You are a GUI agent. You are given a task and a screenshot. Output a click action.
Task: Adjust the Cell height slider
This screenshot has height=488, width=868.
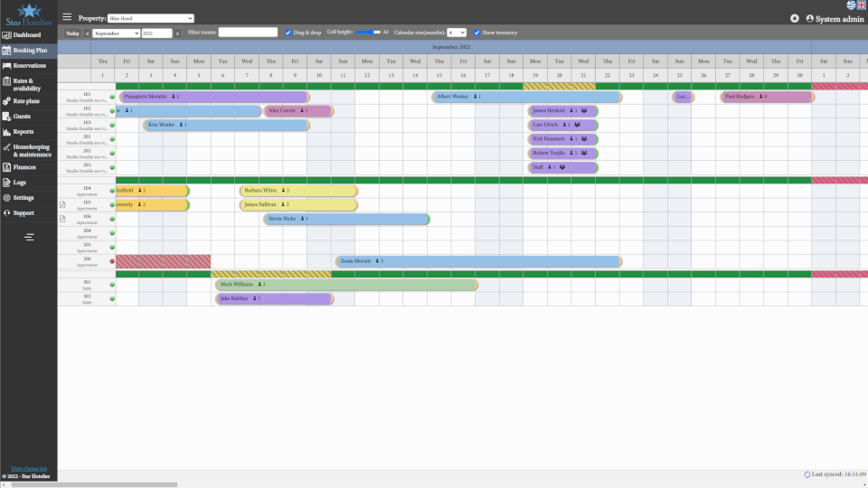pyautogui.click(x=368, y=33)
